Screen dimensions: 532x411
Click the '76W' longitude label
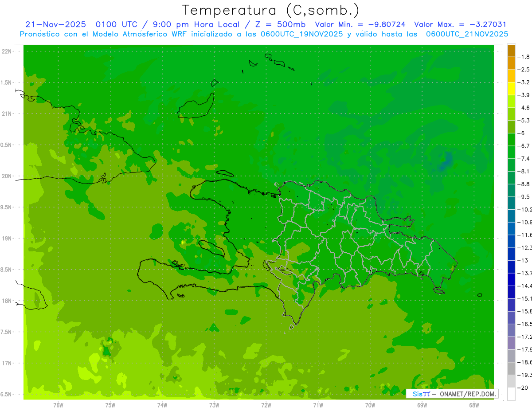pyautogui.click(x=58, y=405)
